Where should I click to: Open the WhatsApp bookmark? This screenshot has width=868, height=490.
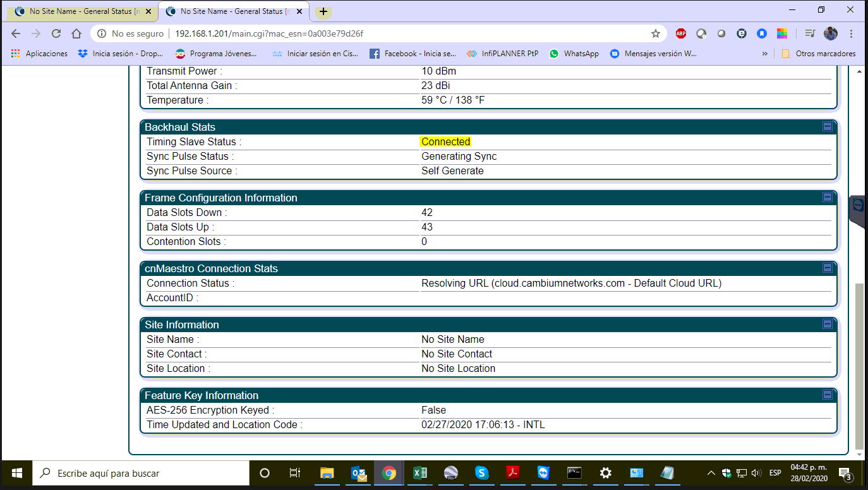coord(574,54)
